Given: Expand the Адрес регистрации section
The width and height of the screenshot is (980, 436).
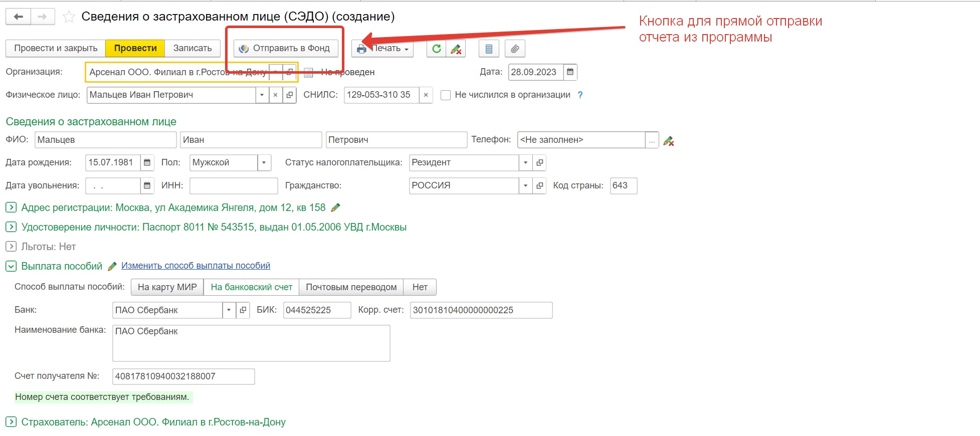Looking at the screenshot, I should pos(11,207).
